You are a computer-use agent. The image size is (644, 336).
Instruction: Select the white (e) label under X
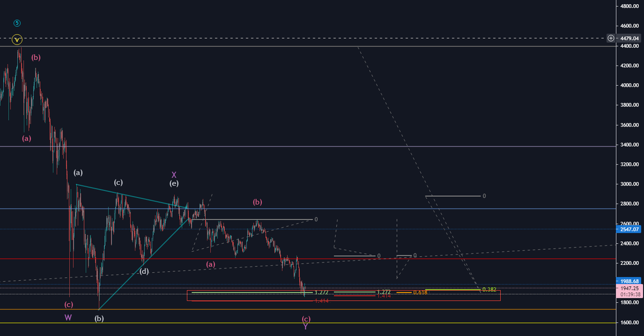(174, 183)
